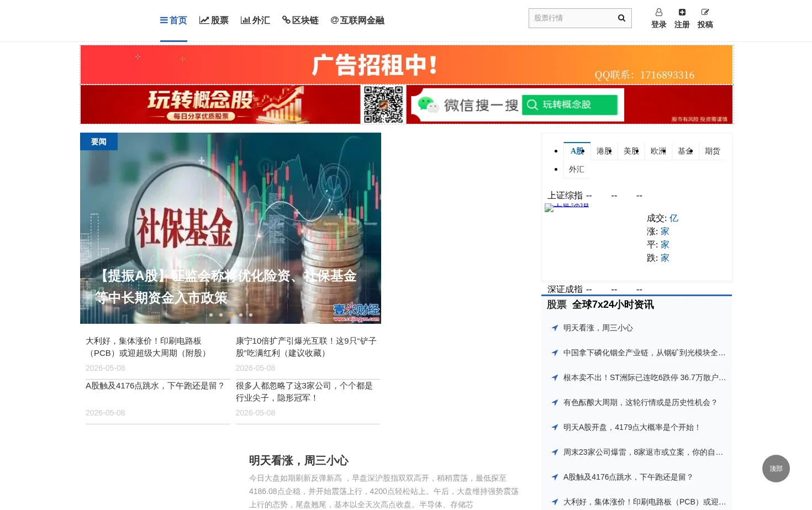This screenshot has height=510, width=812.
Task: Select the first carousel dot
Action: 211,315
